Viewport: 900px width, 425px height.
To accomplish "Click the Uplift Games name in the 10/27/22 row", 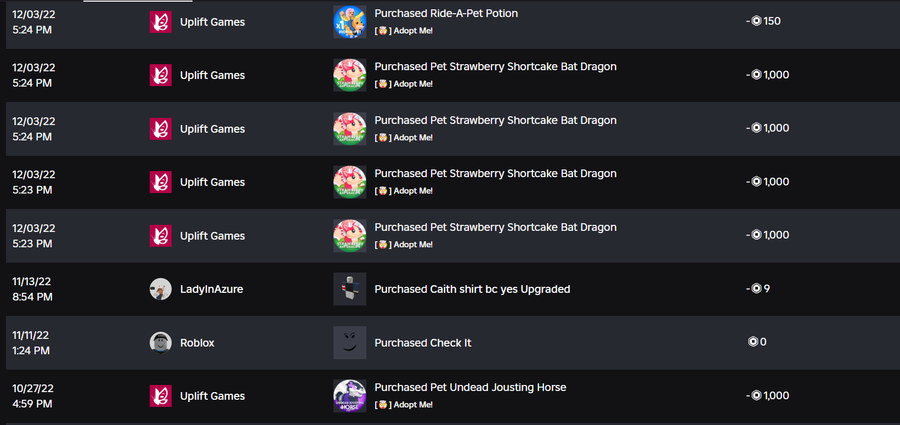I will [212, 396].
